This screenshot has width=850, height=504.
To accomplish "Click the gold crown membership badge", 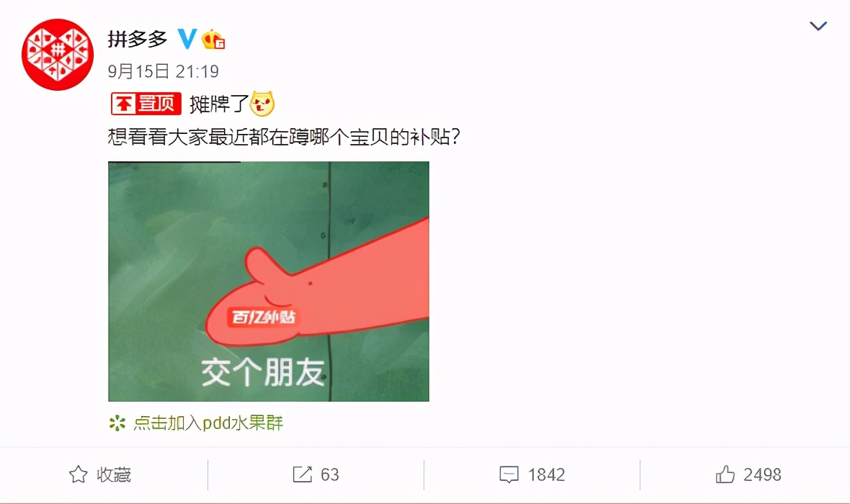I will pos(213,39).
